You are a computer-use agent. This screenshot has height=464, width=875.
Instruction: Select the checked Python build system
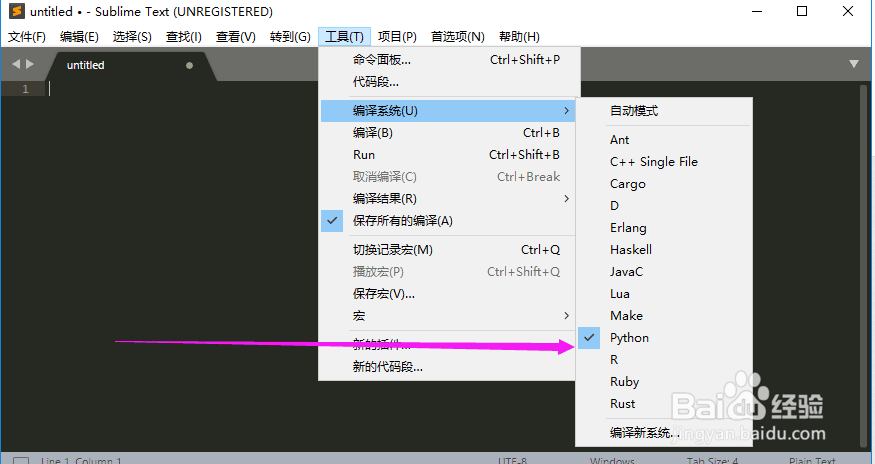(664, 338)
